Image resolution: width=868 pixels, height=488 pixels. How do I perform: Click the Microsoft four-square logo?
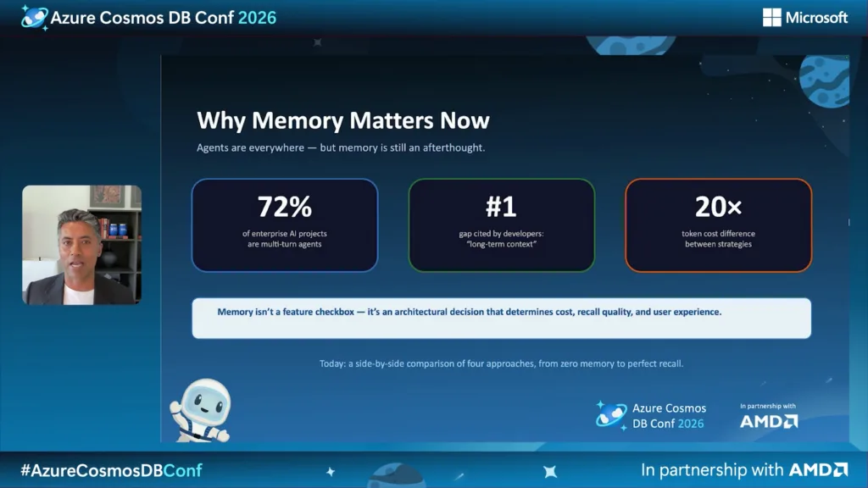pyautogui.click(x=771, y=17)
